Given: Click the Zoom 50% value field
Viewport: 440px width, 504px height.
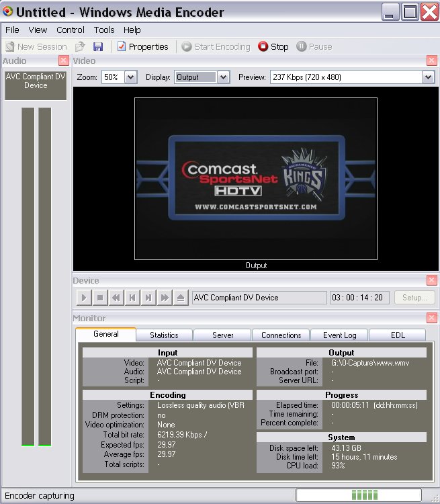Looking at the screenshot, I should tap(113, 77).
